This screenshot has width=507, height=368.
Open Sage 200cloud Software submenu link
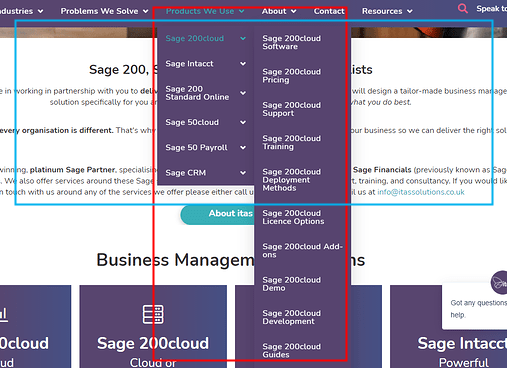[x=291, y=42]
